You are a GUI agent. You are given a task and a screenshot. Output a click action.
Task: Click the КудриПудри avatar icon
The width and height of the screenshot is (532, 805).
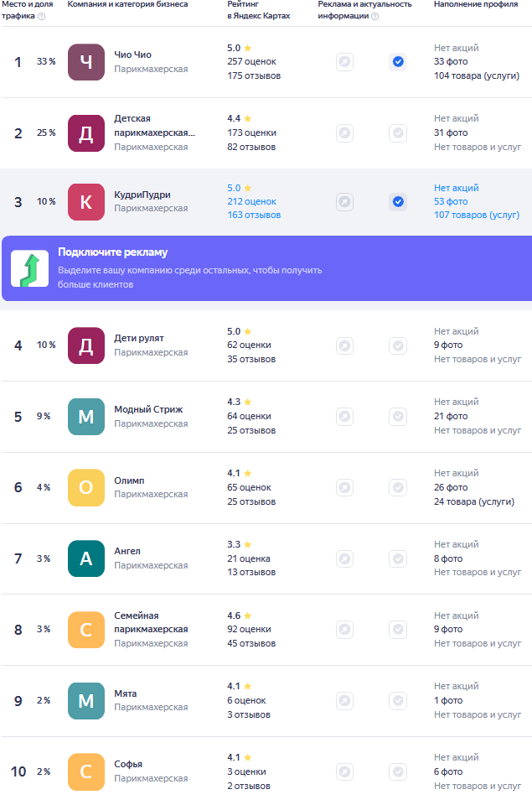86,202
